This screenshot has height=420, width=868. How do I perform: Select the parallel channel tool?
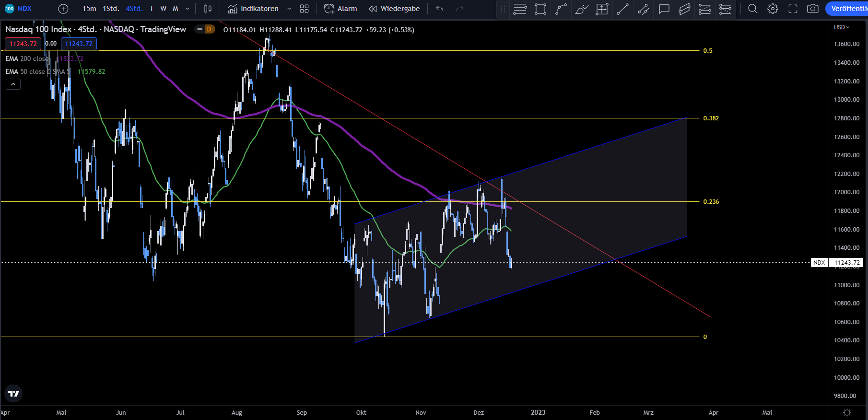pyautogui.click(x=684, y=9)
